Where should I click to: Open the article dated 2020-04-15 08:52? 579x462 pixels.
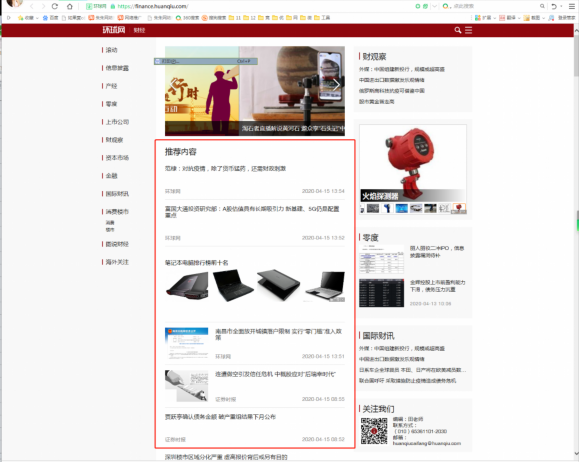(220, 417)
